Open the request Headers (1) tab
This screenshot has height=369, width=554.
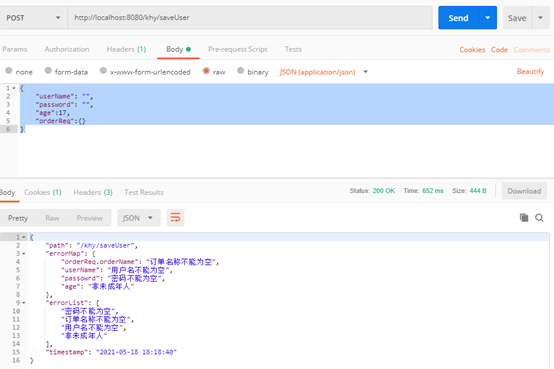126,49
